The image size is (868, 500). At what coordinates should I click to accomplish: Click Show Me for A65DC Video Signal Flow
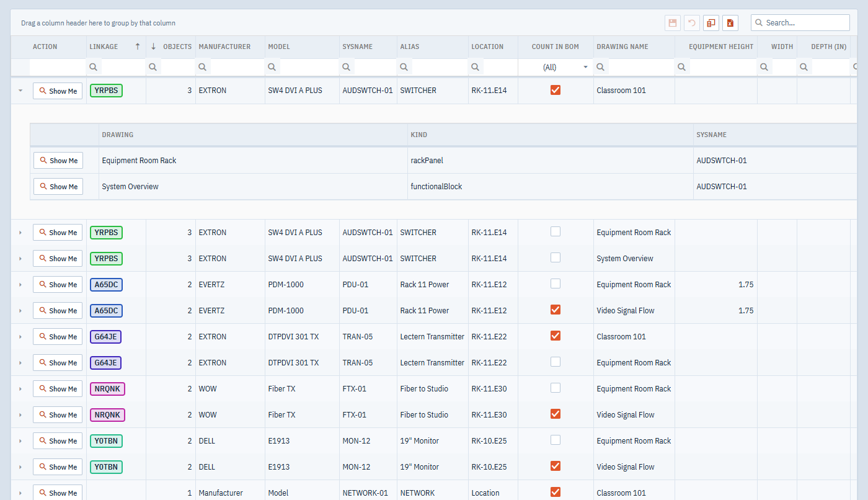[x=58, y=311]
